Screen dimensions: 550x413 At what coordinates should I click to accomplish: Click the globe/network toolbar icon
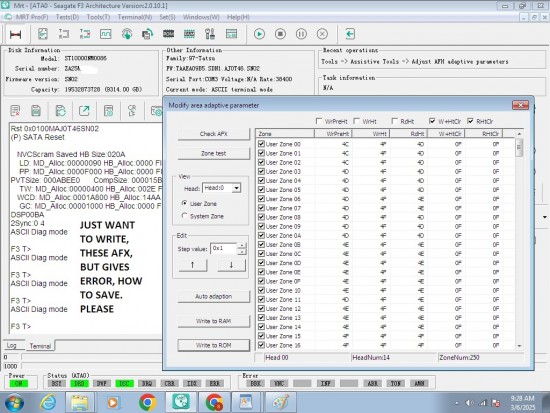tap(127, 34)
